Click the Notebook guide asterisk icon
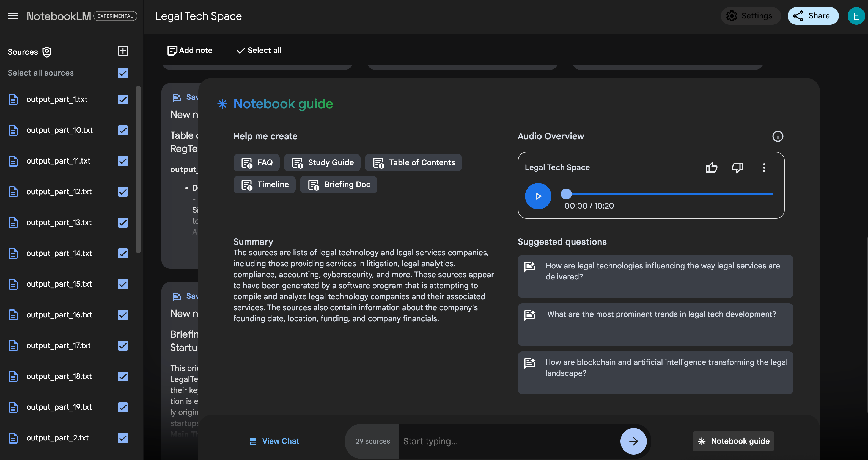This screenshot has width=868, height=460. [x=223, y=104]
